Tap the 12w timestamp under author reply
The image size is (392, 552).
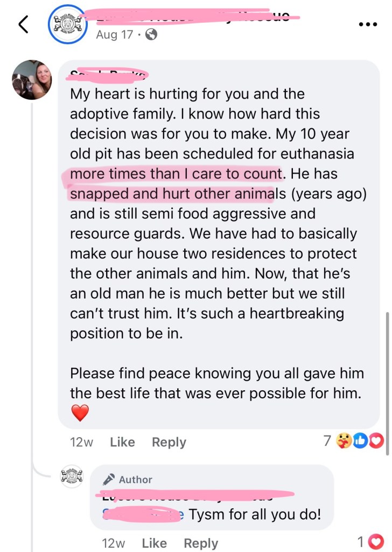click(113, 543)
